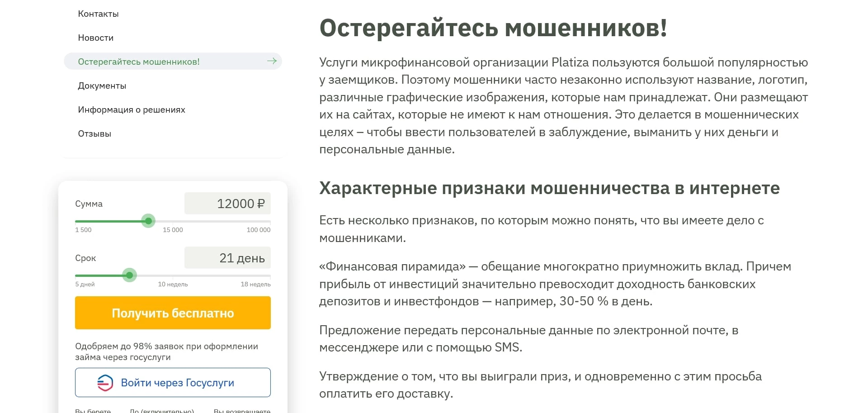
Task: Select the heading 'Остерегайтесь мошенников!'
Action: tap(493, 29)
